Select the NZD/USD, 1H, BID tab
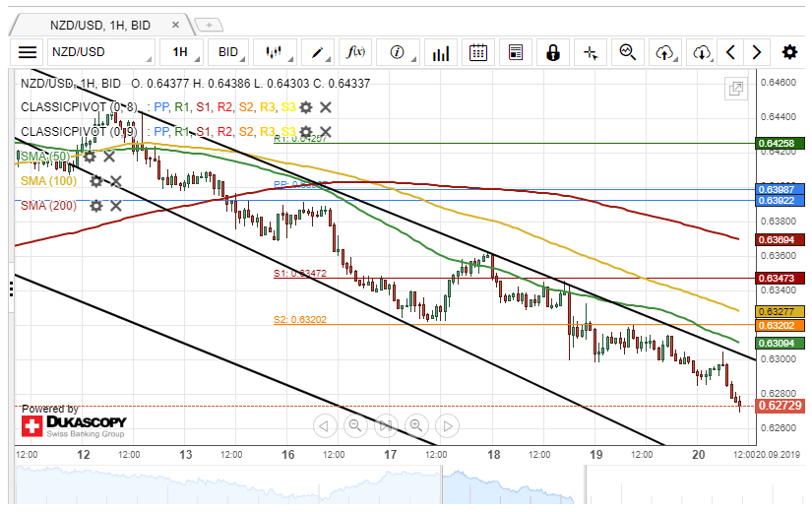Image resolution: width=812 pixels, height=512 pixels. pos(94,23)
